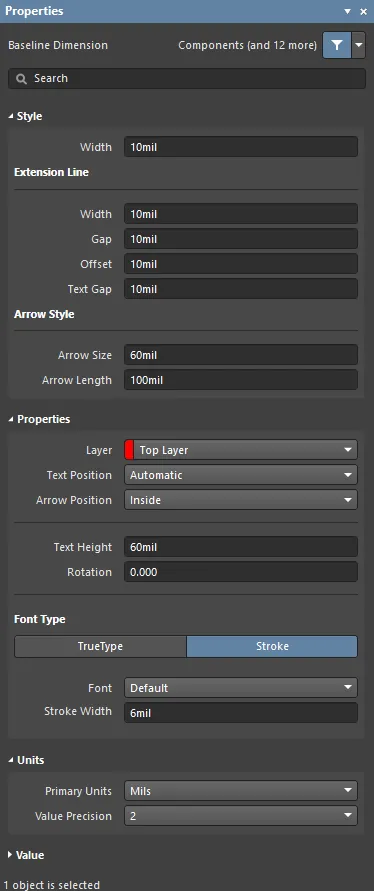Expand the Value section
Viewport: 374px width, 891px height.
11,855
